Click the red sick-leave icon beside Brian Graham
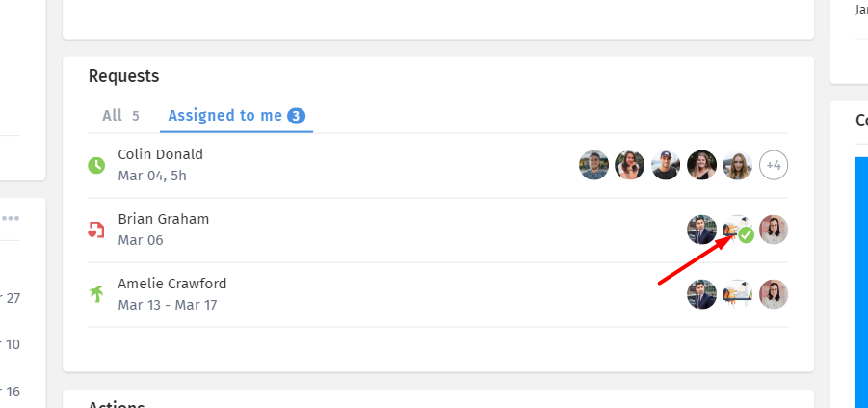 coord(96,230)
